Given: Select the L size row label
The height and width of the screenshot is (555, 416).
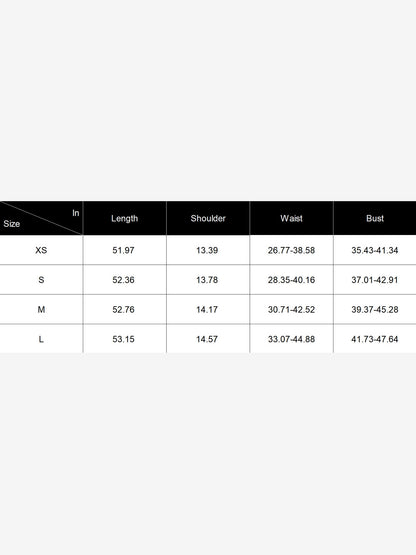Looking at the screenshot, I should [41, 339].
